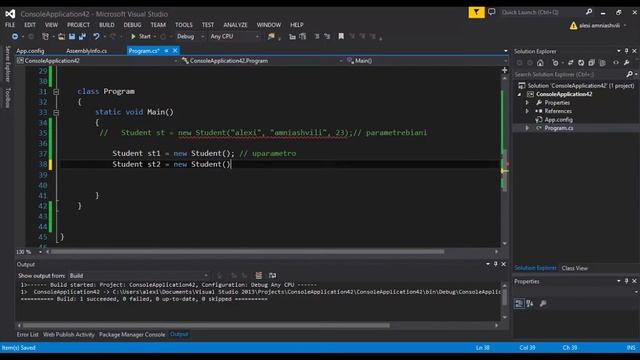Click the Navigate Backward toolbar icon
The image size is (640, 360).
[x=15, y=36]
